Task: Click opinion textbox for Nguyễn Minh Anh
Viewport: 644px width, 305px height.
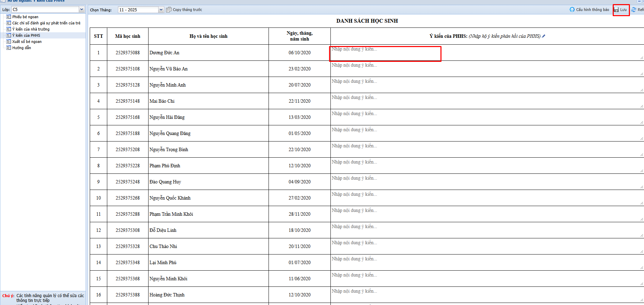Action: tap(487, 85)
